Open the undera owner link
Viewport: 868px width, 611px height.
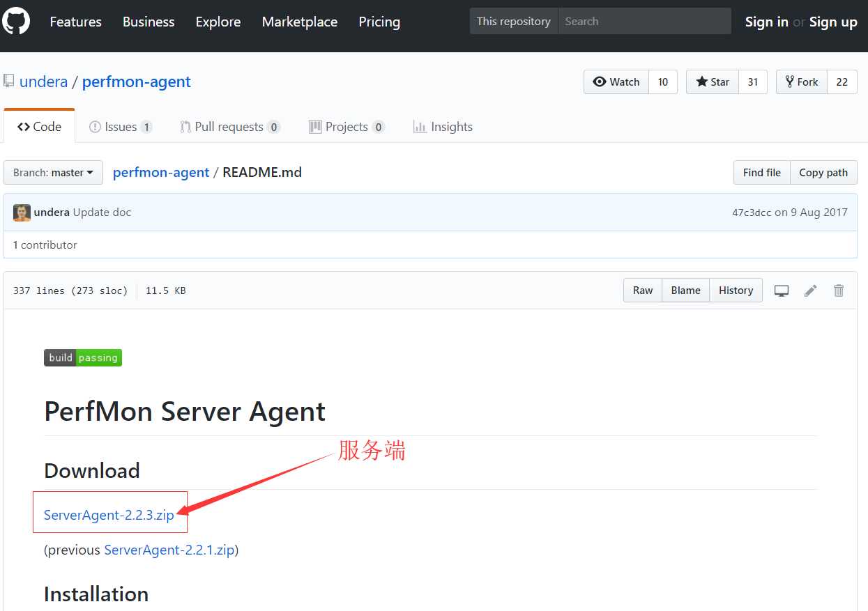click(43, 82)
